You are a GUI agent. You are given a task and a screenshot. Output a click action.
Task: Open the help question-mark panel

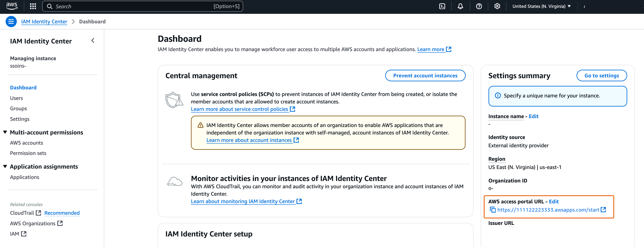[479, 6]
